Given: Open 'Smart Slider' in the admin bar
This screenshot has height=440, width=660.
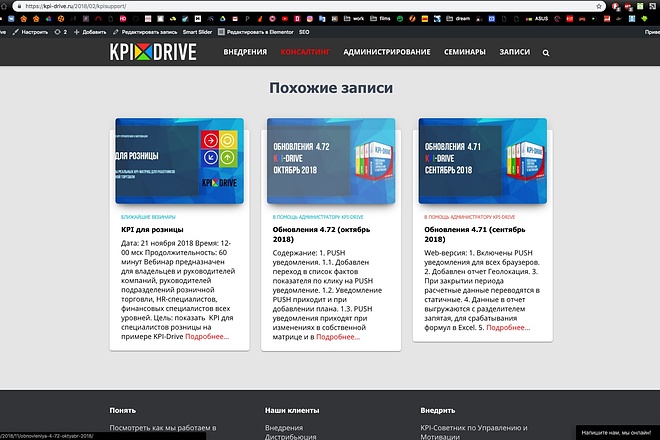Looking at the screenshot, I should click(x=197, y=32).
